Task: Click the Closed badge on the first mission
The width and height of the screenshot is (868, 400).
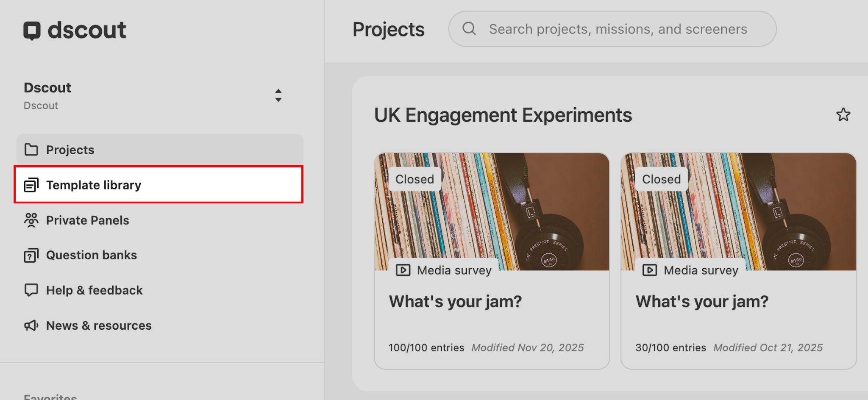Action: tap(415, 179)
